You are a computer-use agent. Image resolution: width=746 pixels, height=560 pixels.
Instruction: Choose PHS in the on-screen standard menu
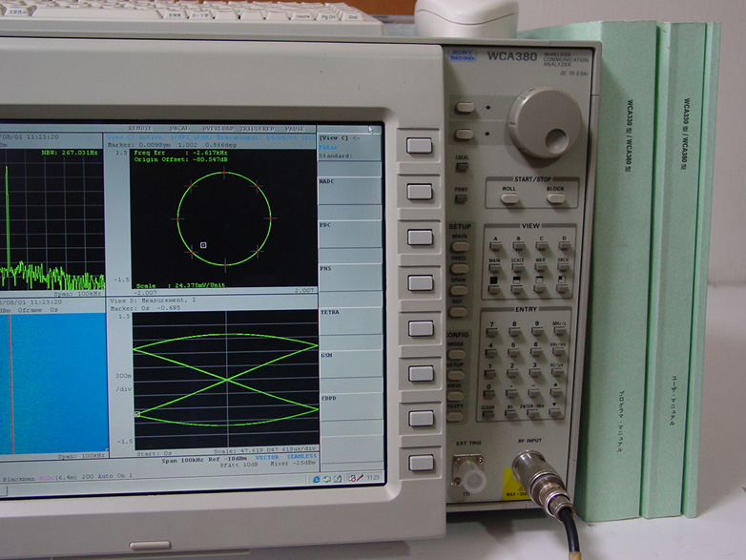point(350,278)
